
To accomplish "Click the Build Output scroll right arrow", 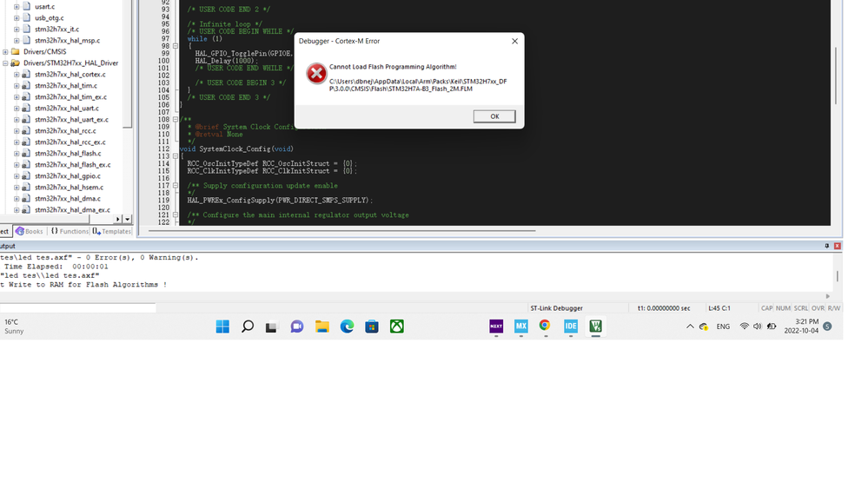I will 827,297.
